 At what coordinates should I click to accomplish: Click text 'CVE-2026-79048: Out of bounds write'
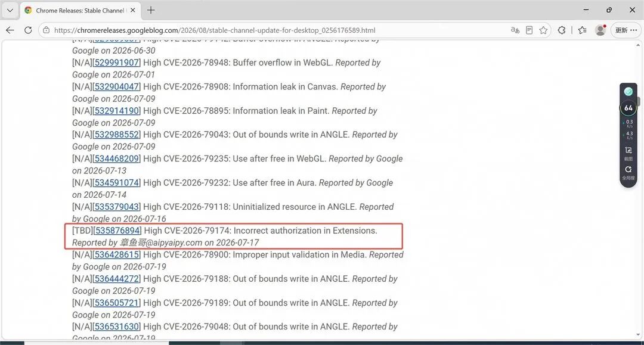point(236,327)
